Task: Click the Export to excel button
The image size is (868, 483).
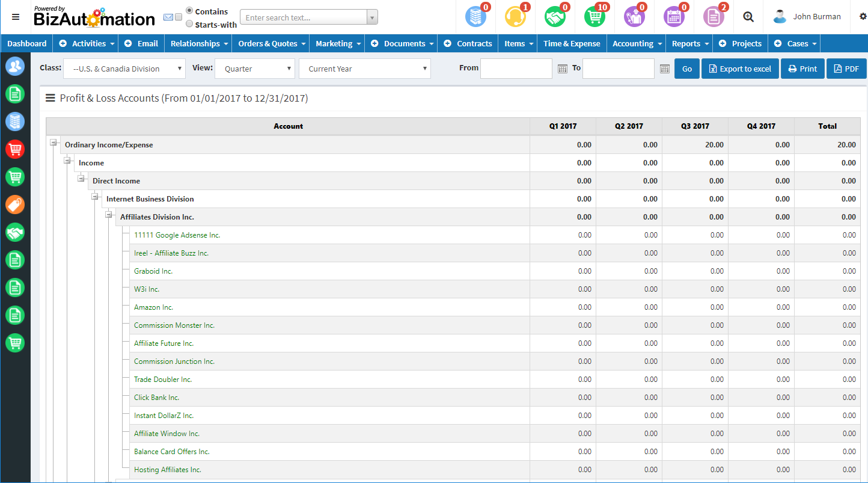Action: pyautogui.click(x=739, y=69)
